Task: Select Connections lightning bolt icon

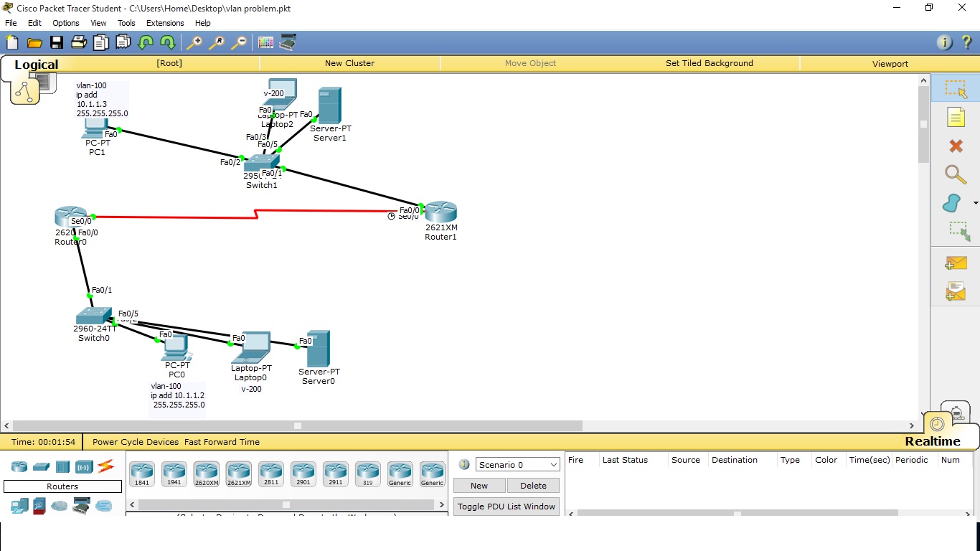Action: [105, 466]
